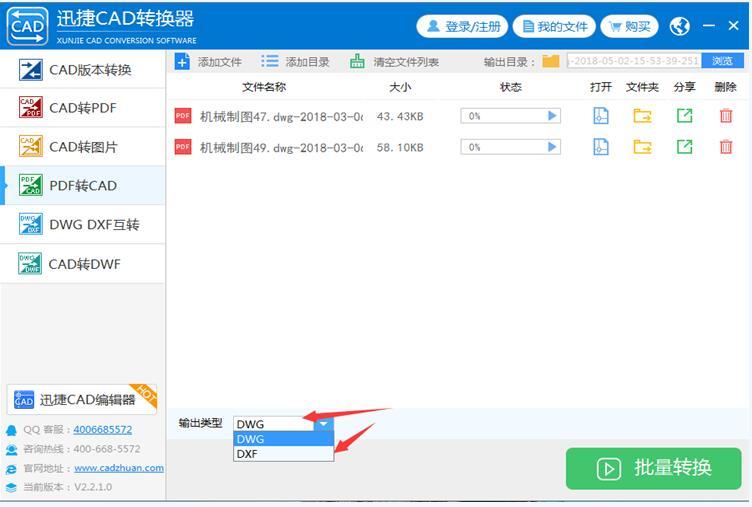Delete the 机械制图47 file row
Image resolution: width=752 pixels, height=507 pixels.
(726, 116)
